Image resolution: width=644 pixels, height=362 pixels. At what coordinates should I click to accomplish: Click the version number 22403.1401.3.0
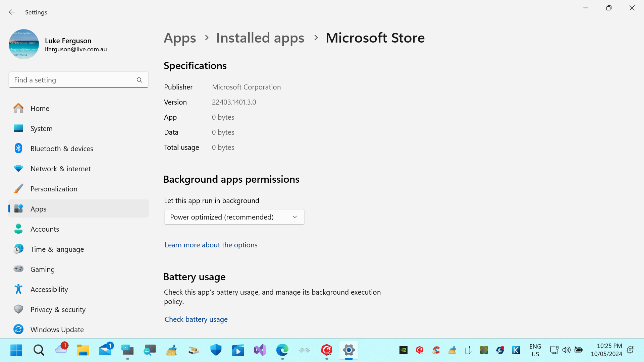(x=234, y=102)
